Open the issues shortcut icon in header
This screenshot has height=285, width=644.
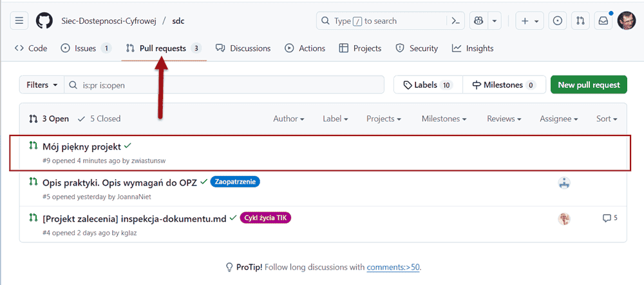[558, 21]
